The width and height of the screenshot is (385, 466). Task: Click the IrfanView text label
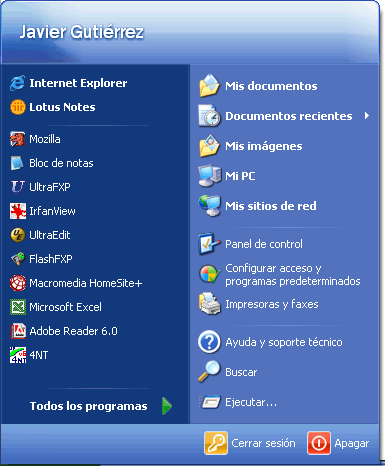[52, 211]
